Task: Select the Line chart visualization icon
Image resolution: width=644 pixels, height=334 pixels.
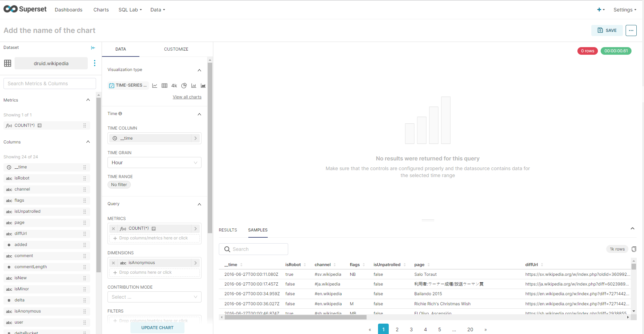Action: click(x=155, y=86)
